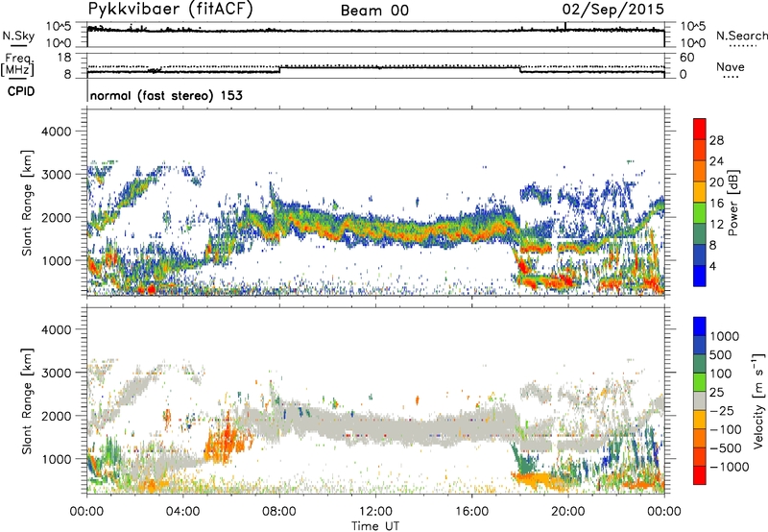Click the 4000 tick on the power panel

point(56,132)
